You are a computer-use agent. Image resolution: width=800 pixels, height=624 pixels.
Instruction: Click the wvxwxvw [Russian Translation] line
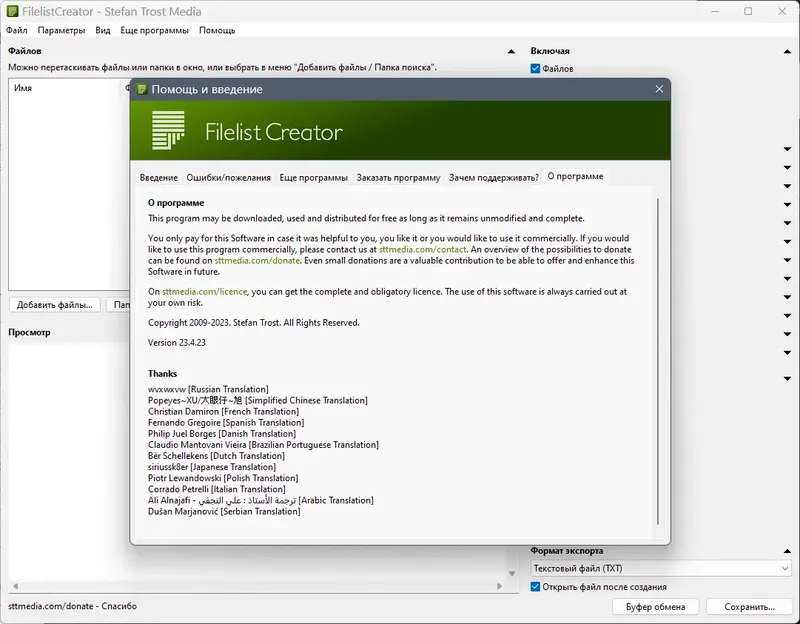coord(208,389)
